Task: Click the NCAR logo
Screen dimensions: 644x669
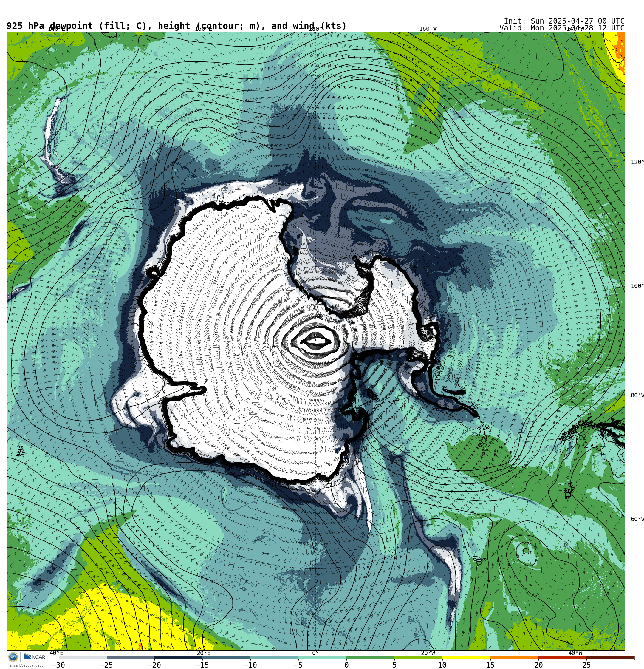Action: pyautogui.click(x=34, y=657)
